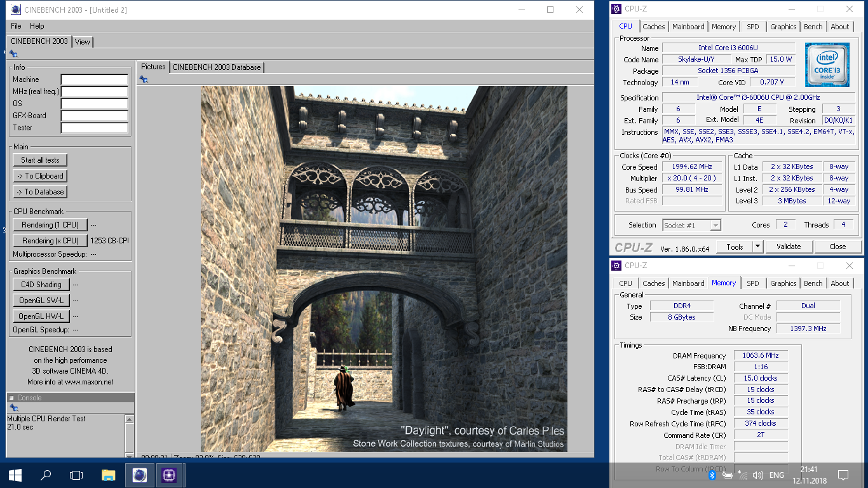Image resolution: width=868 pixels, height=488 pixels.
Task: Run C4D Shading benchmark
Action: [x=41, y=285]
